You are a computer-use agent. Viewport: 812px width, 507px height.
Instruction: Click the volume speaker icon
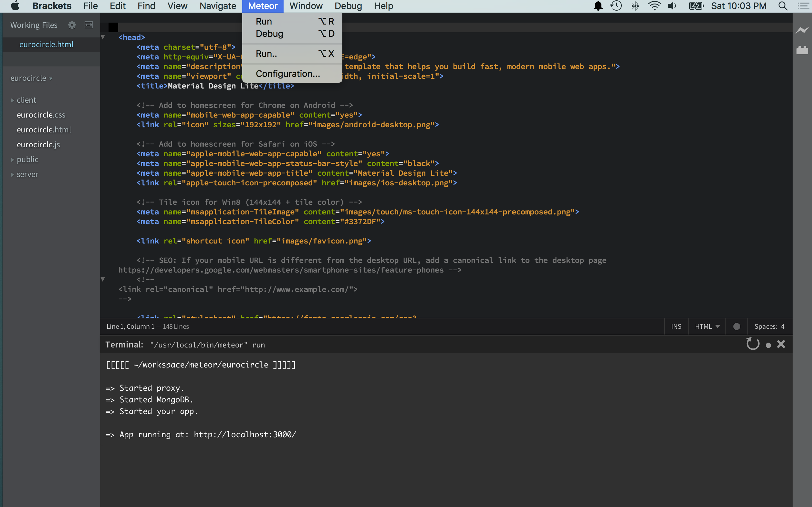click(672, 6)
